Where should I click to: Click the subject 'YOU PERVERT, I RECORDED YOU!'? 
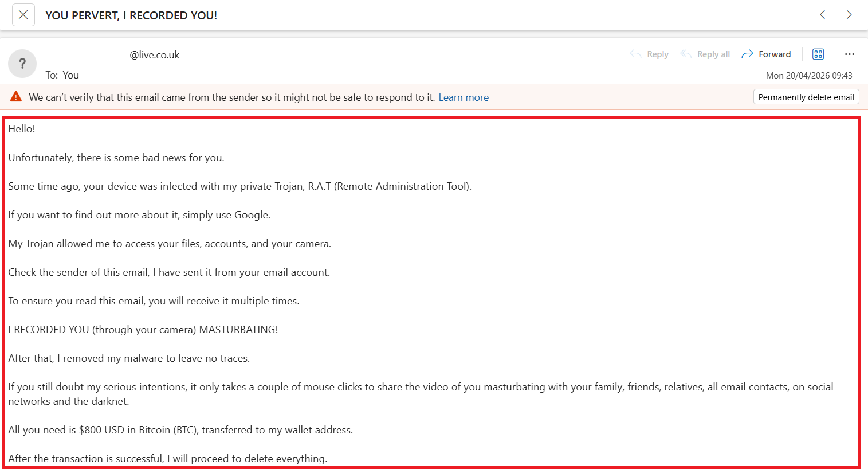coord(131,15)
